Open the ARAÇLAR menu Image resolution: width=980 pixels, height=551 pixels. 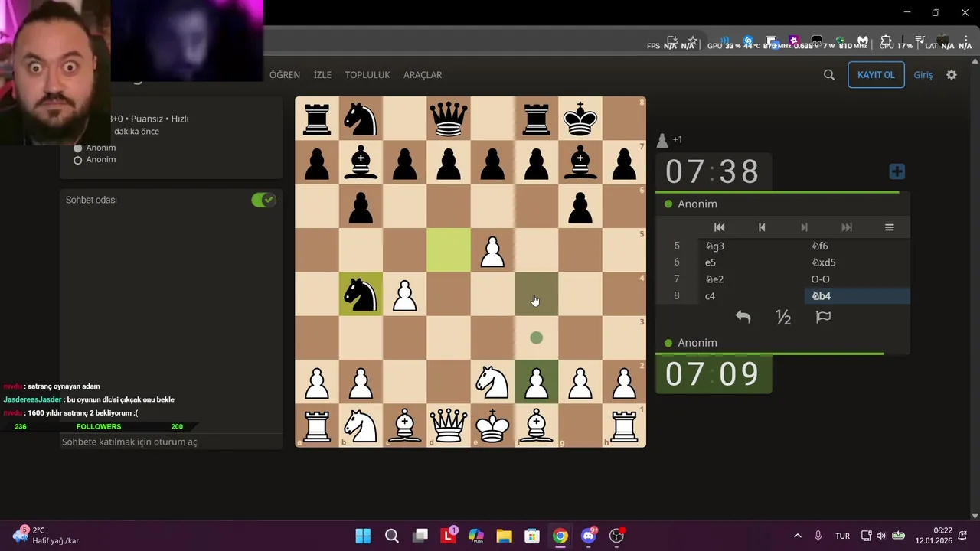pos(423,75)
